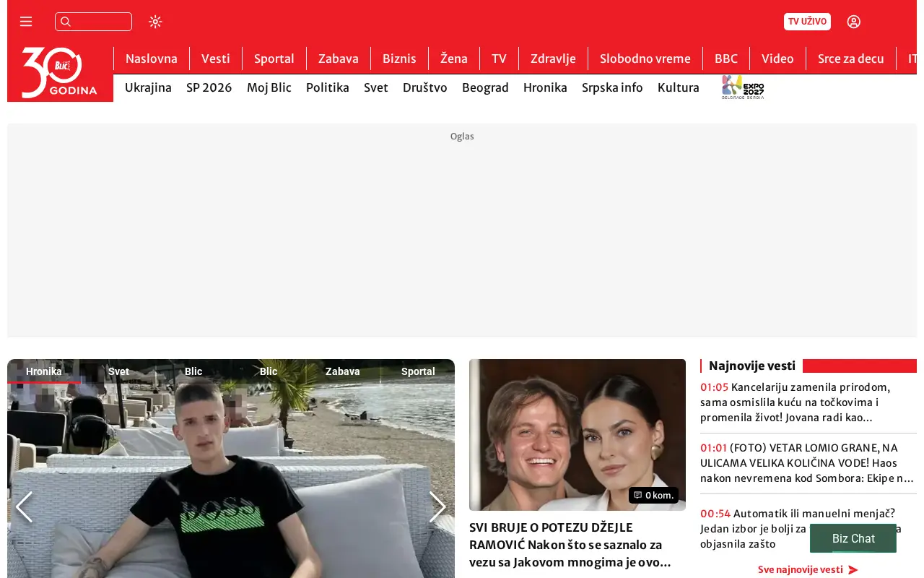Viewport: 924px width, 578px height.
Task: Open SP 2026 subsection
Action: (x=209, y=87)
